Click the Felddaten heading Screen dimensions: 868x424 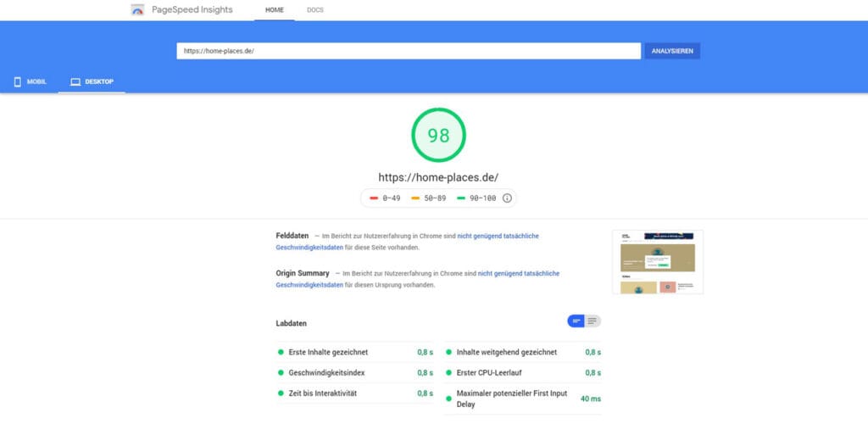tap(292, 236)
